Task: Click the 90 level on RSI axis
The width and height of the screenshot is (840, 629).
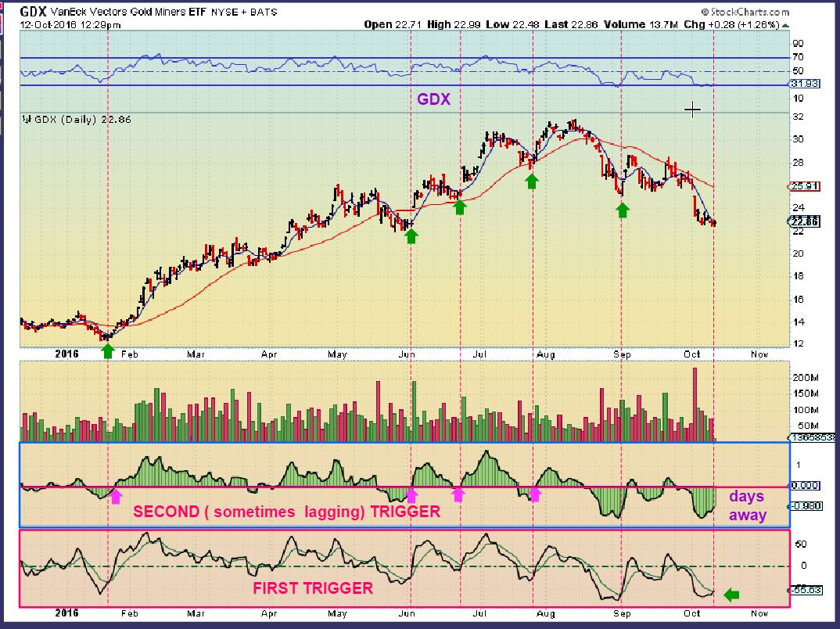Action: 799,43
